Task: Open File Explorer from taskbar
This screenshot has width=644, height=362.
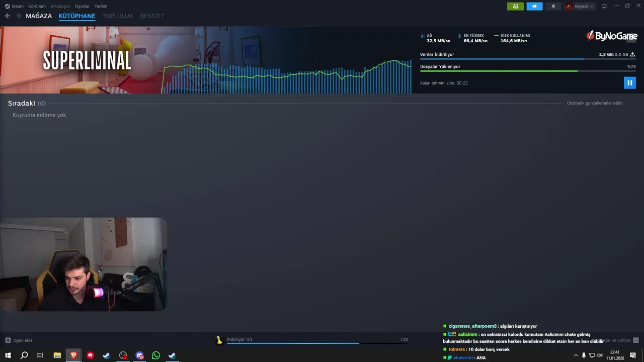Action: [57, 355]
